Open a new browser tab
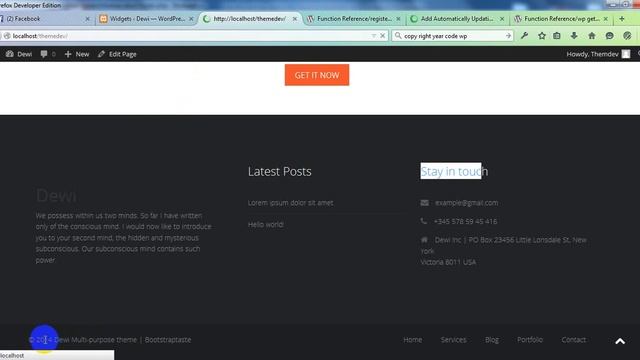 [x=622, y=19]
